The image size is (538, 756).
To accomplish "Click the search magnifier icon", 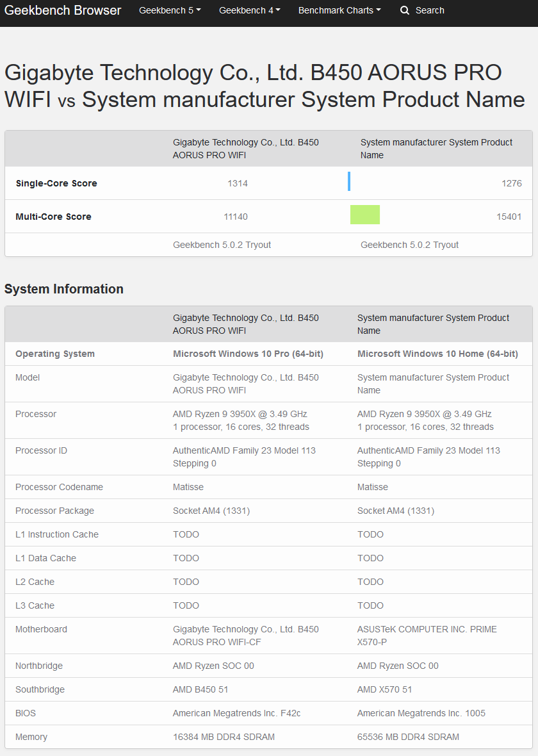I will (405, 11).
